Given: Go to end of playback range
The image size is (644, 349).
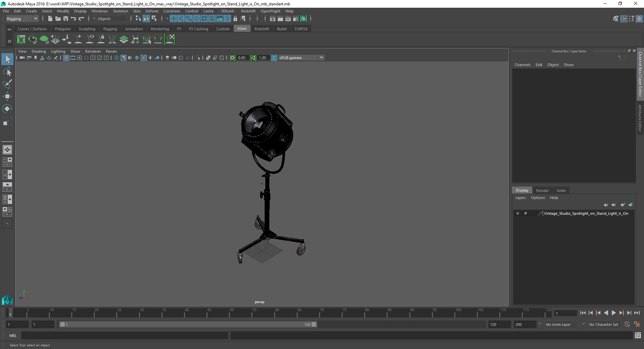Looking at the screenshot, I should tap(637, 313).
